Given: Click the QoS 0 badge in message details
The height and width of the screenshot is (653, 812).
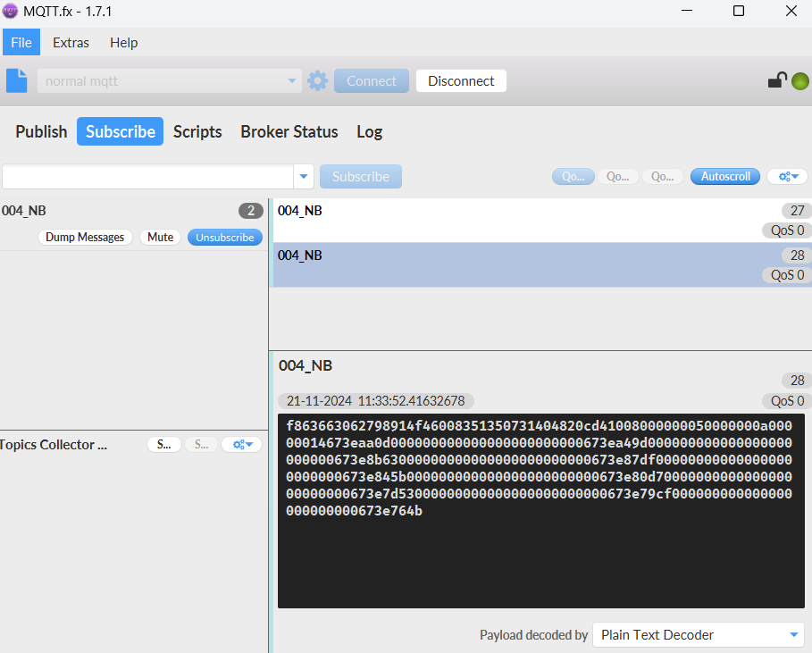Looking at the screenshot, I should coord(787,401).
